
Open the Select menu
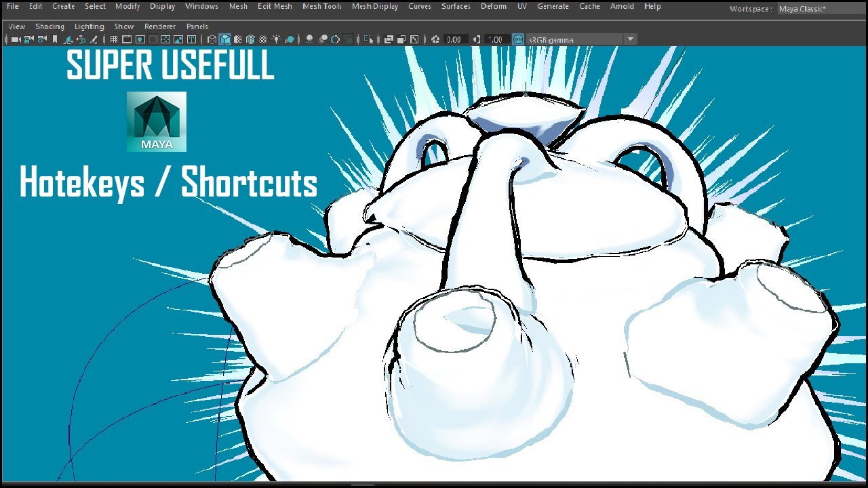[x=95, y=6]
